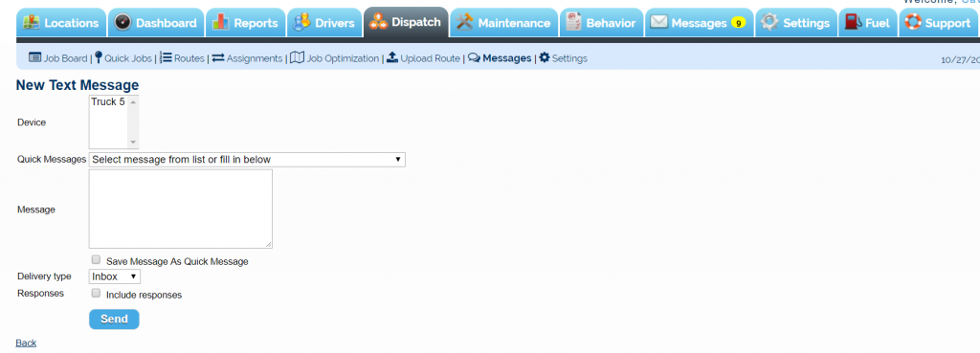
Task: Click the Dashboard gauge icon
Action: 123,23
